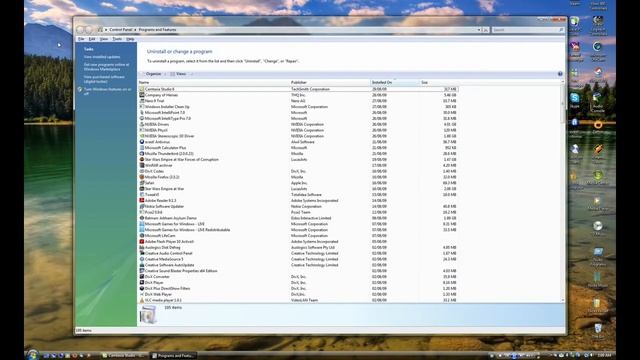Open the Views dropdown button
This screenshot has height=360, width=640.
(181, 74)
